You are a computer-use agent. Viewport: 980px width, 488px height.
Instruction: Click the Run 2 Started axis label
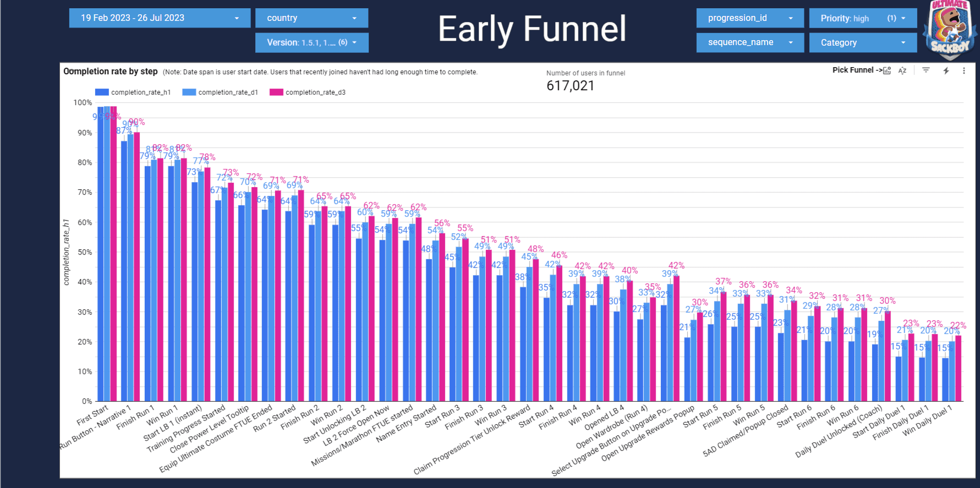(x=275, y=419)
